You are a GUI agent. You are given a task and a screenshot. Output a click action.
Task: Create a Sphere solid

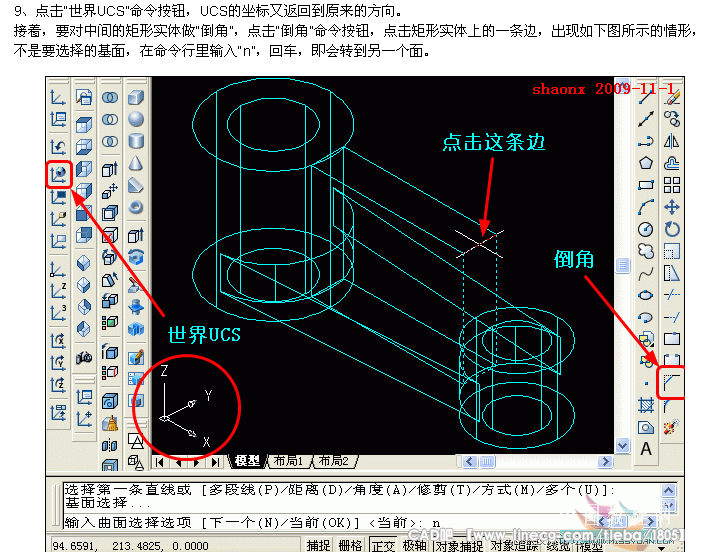(x=136, y=119)
